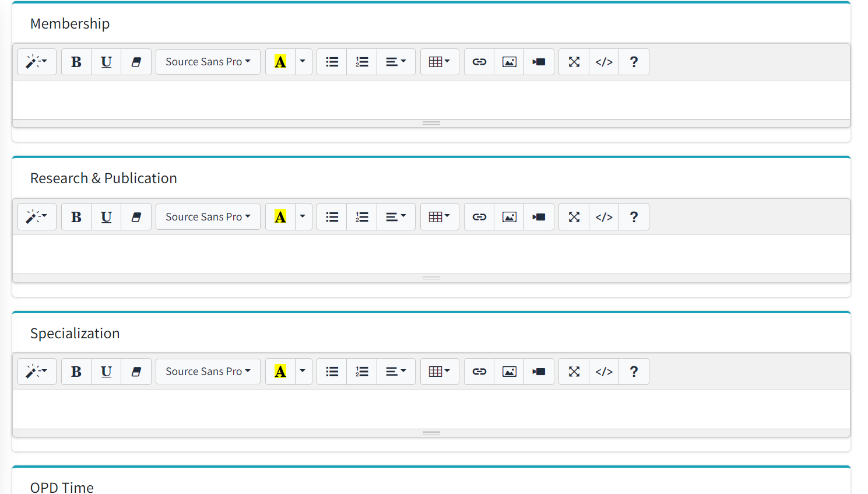The image size is (868, 494).
Task: Click inside the Research & Publication text area
Action: point(431,254)
